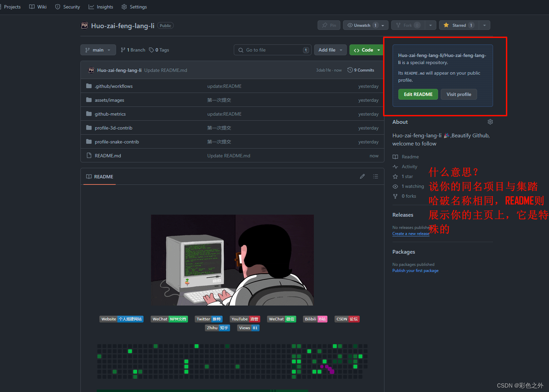Click the YouTube badge
The image size is (549, 392).
click(245, 319)
